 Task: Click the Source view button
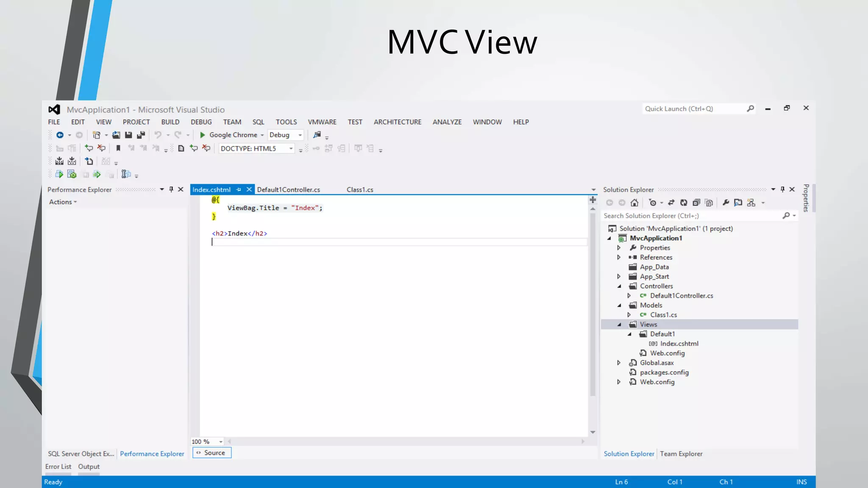coord(211,453)
